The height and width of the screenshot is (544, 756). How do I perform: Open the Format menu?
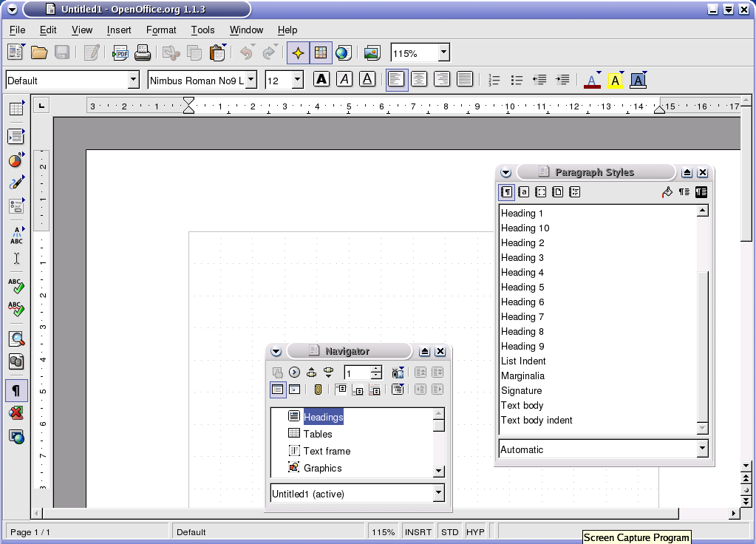pos(161,30)
